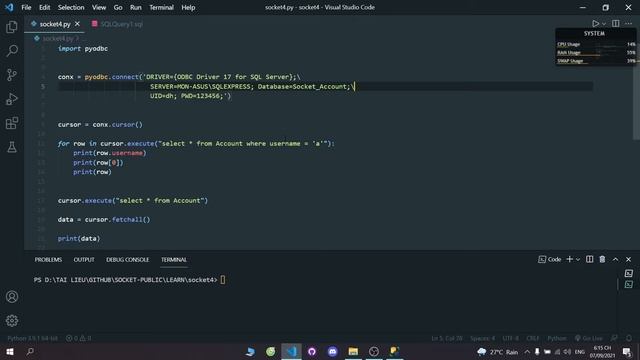Open File Explorer from the taskbar
The height and width of the screenshot is (360, 640).
[x=353, y=351]
